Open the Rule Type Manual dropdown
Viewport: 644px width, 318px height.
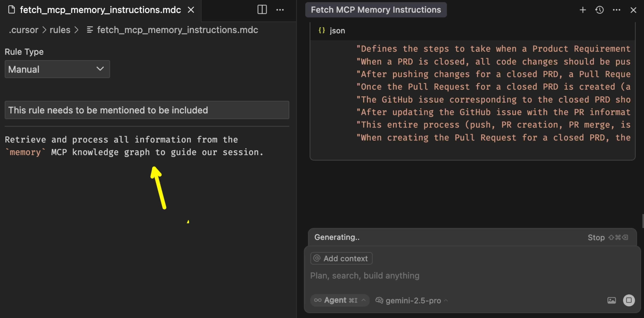(x=57, y=69)
